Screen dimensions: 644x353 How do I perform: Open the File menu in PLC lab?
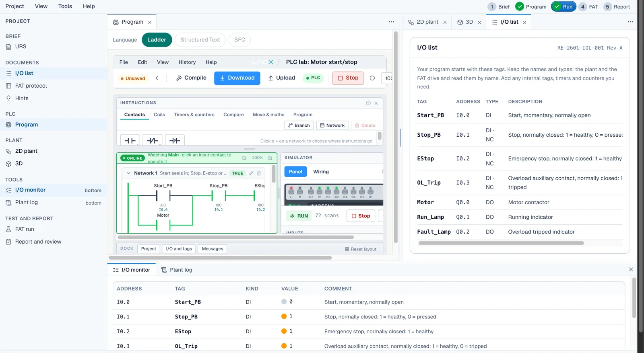[124, 62]
